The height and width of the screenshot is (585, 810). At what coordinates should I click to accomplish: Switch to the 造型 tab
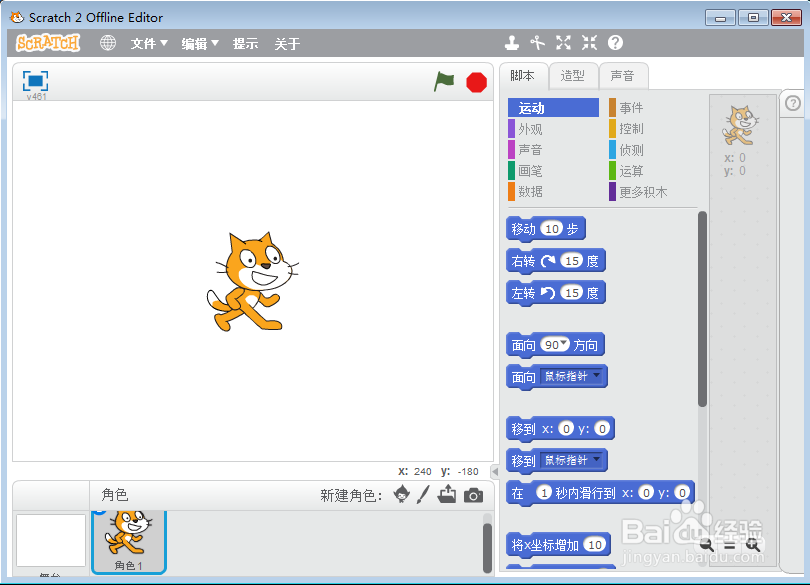tap(573, 76)
